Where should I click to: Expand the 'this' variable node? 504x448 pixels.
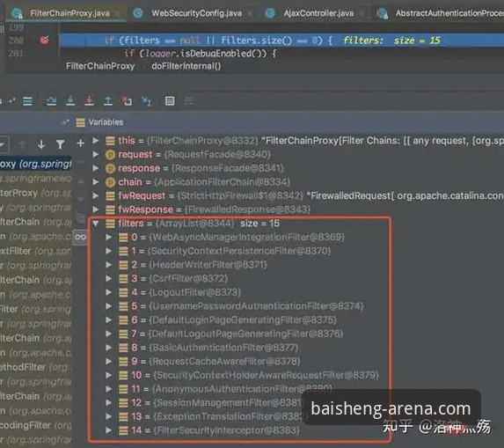(x=96, y=141)
